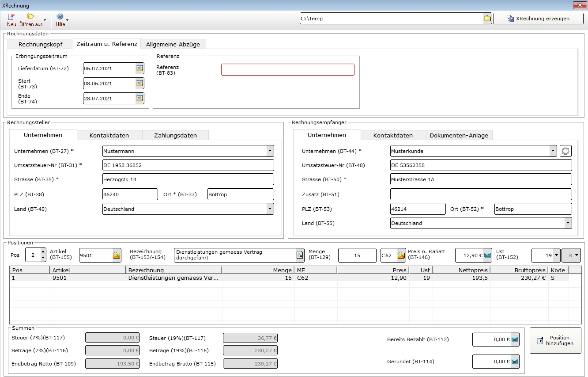This screenshot has height=377, width=588.
Task: Click the unit lookup icon beside C62
Action: pyautogui.click(x=401, y=255)
